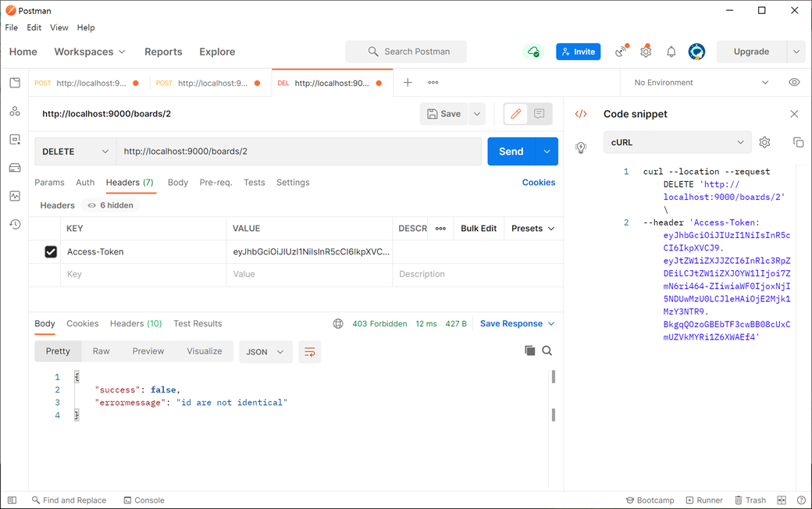
Task: Open the environment quick look eye icon
Action: click(794, 82)
